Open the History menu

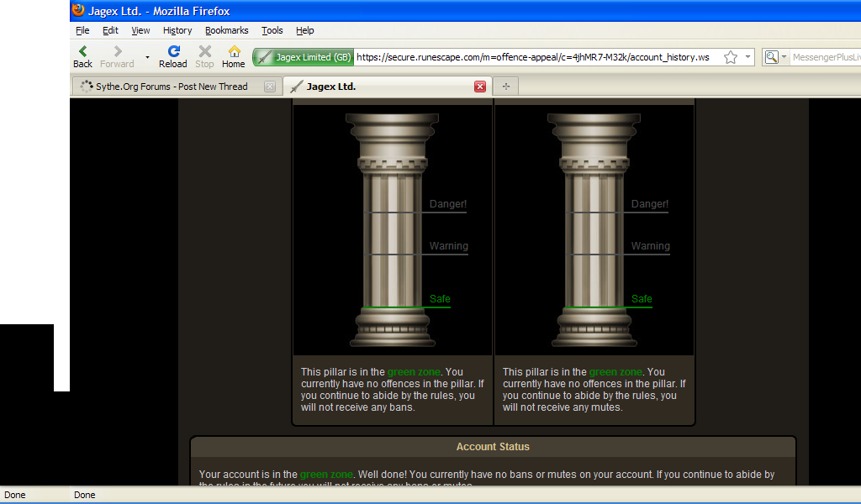tap(177, 30)
